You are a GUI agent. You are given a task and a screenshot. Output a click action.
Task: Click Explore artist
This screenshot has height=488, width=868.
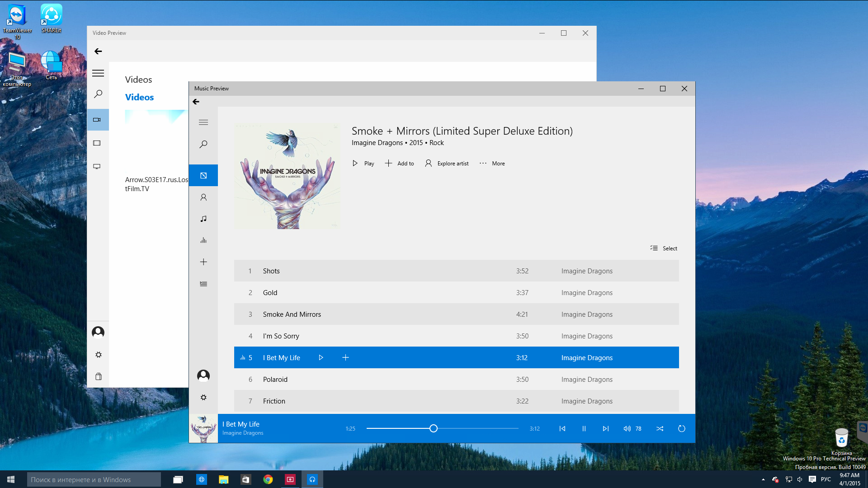(x=447, y=164)
